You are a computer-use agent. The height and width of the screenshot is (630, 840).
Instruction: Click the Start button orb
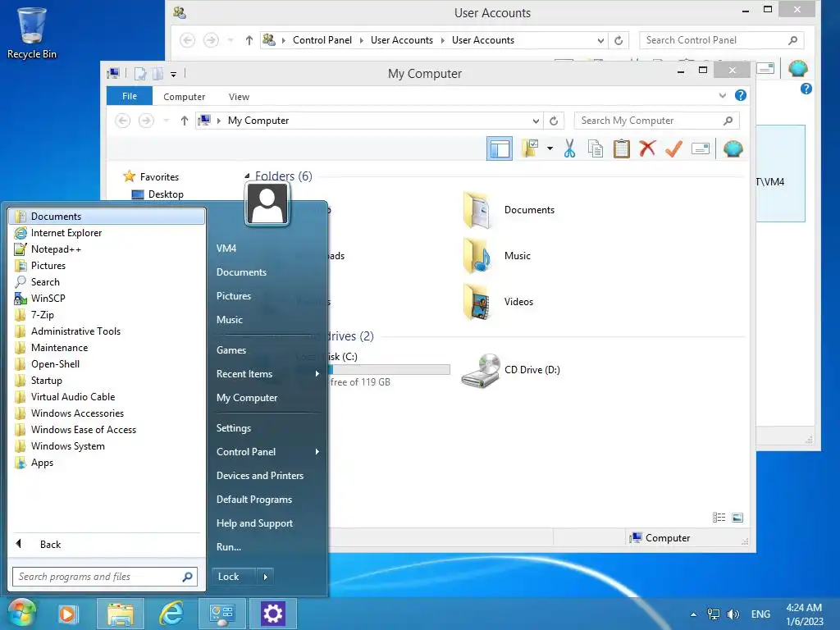pos(22,614)
